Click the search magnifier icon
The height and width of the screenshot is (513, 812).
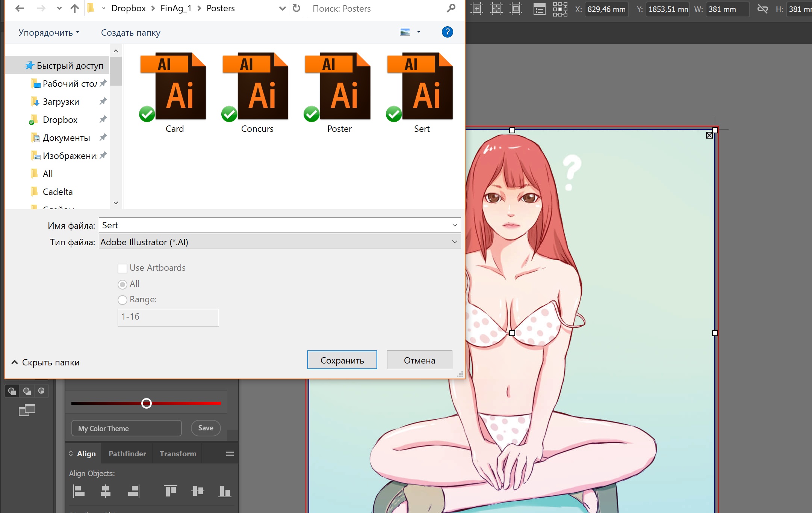click(x=451, y=8)
